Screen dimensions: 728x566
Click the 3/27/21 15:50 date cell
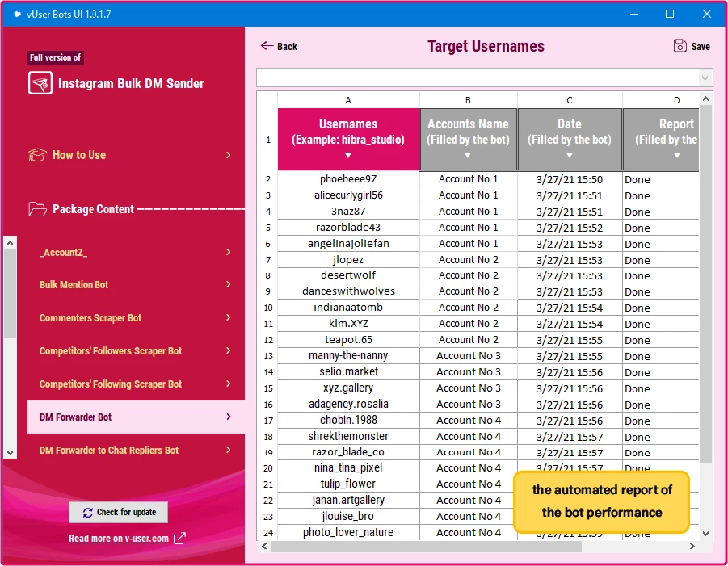(x=570, y=179)
